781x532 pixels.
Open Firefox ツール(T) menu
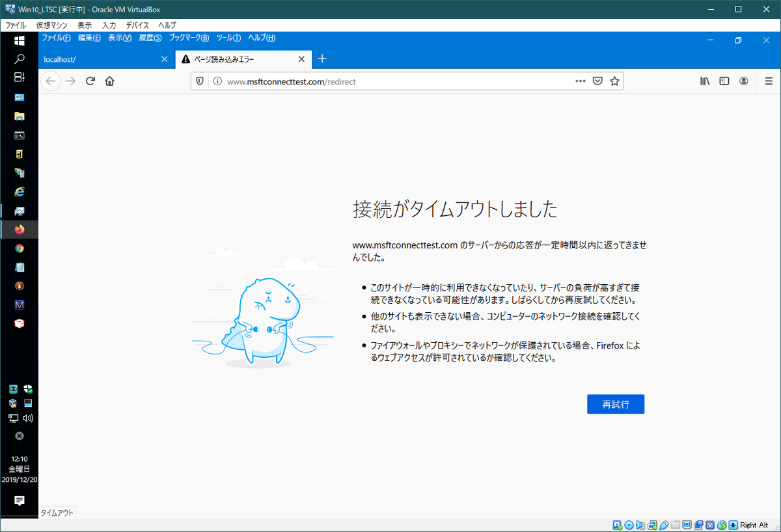coord(228,38)
